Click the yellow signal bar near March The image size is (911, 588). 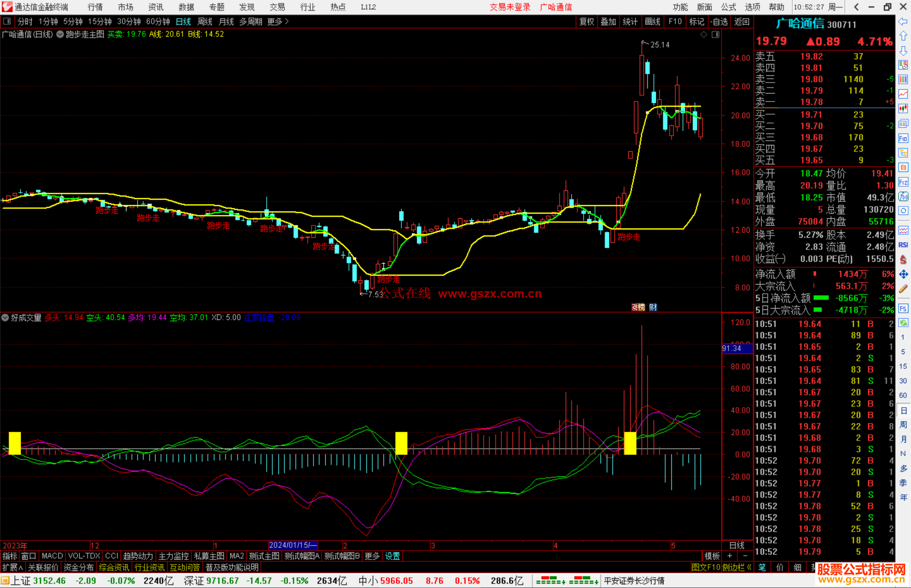tap(401, 443)
